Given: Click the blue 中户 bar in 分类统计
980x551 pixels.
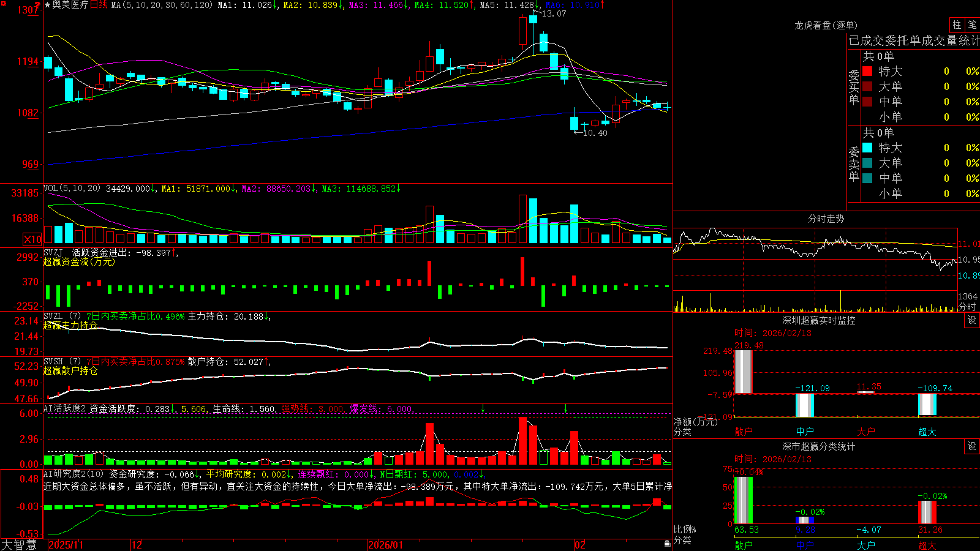Looking at the screenshot, I should point(805,520).
